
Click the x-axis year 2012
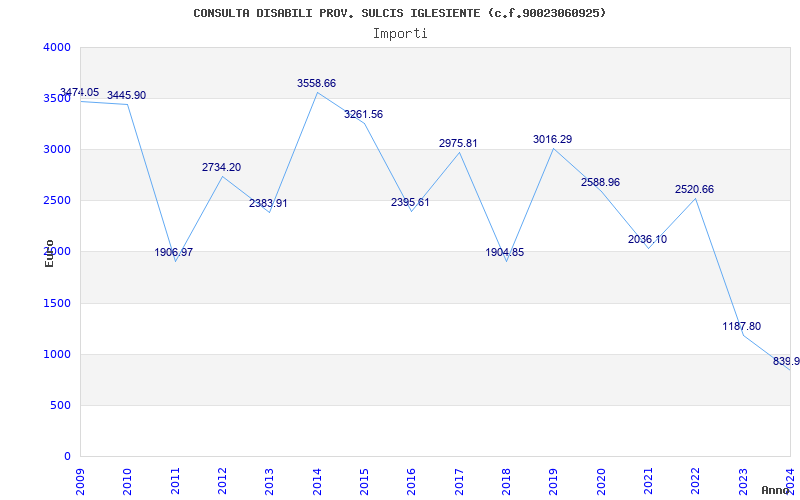click(x=222, y=482)
